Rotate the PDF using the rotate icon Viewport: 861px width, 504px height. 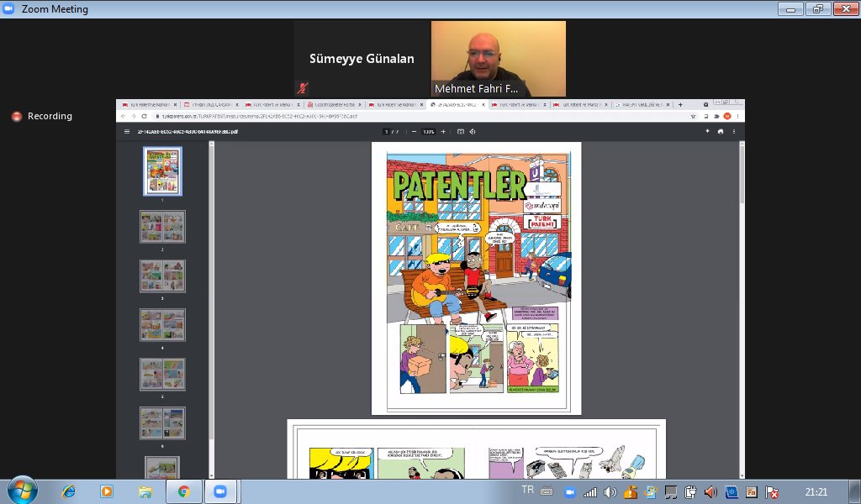pos(473,132)
